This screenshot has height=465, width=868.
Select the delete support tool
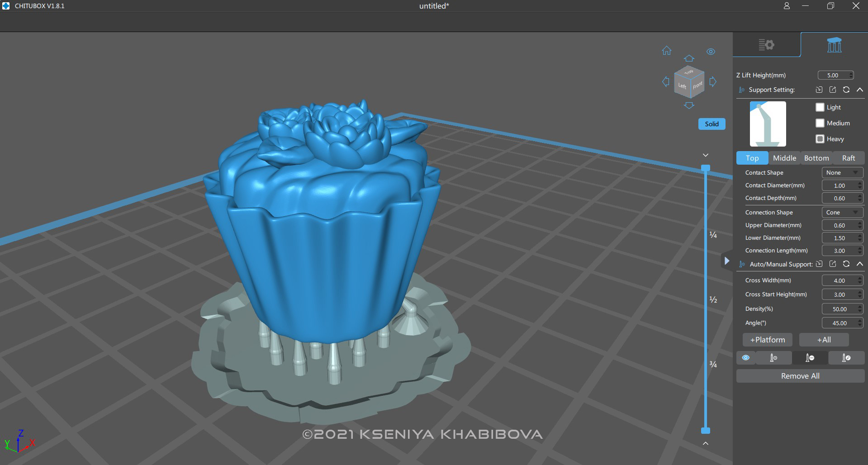coord(810,358)
